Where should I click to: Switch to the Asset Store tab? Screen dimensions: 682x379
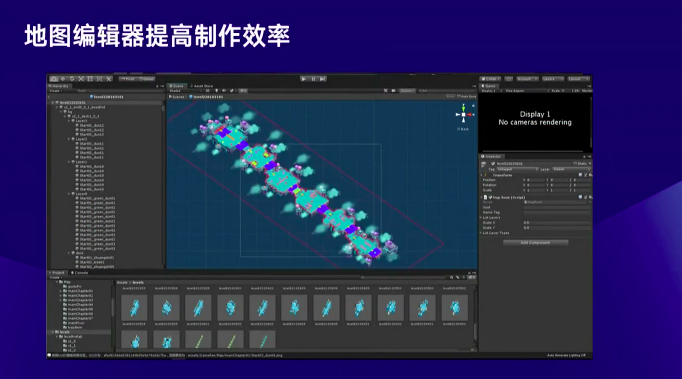202,86
